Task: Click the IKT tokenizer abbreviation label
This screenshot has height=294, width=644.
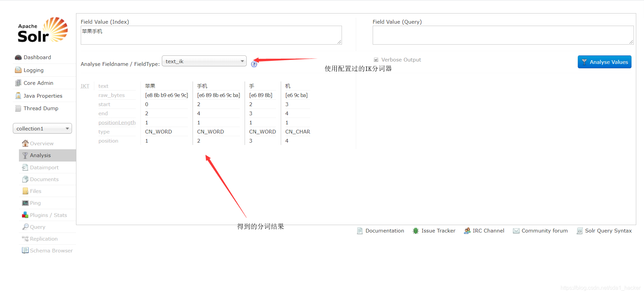Action: click(x=85, y=86)
